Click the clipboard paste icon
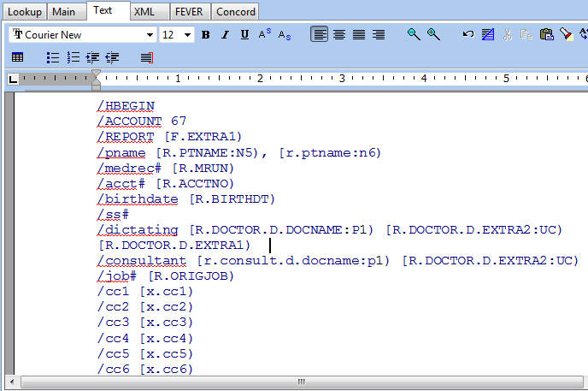This screenshot has height=391, width=588. point(547,34)
